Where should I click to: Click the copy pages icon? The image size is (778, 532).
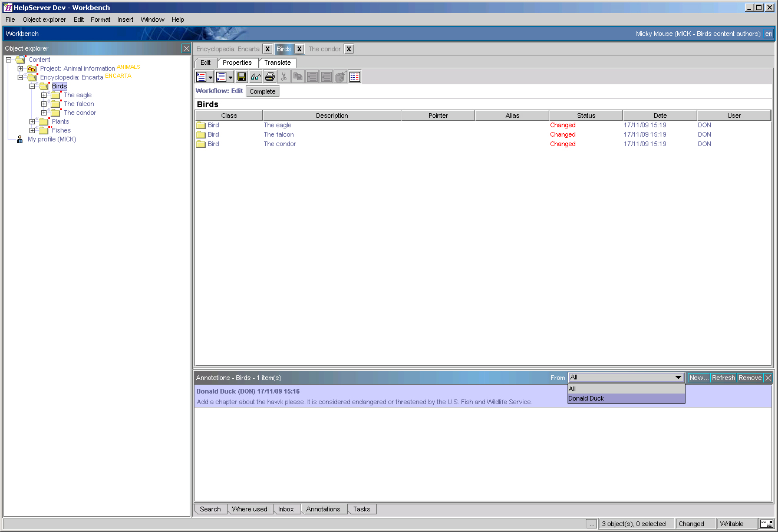tap(298, 77)
